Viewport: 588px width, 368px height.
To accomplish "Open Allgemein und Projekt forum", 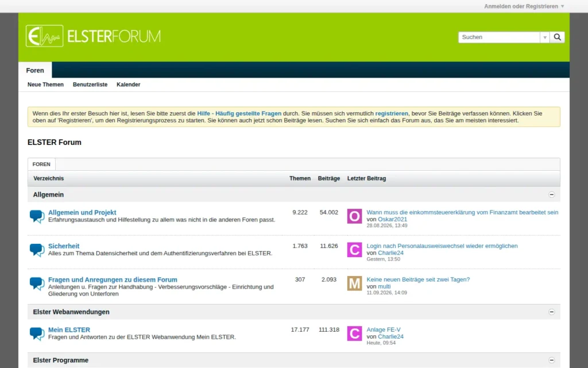I will pos(82,213).
